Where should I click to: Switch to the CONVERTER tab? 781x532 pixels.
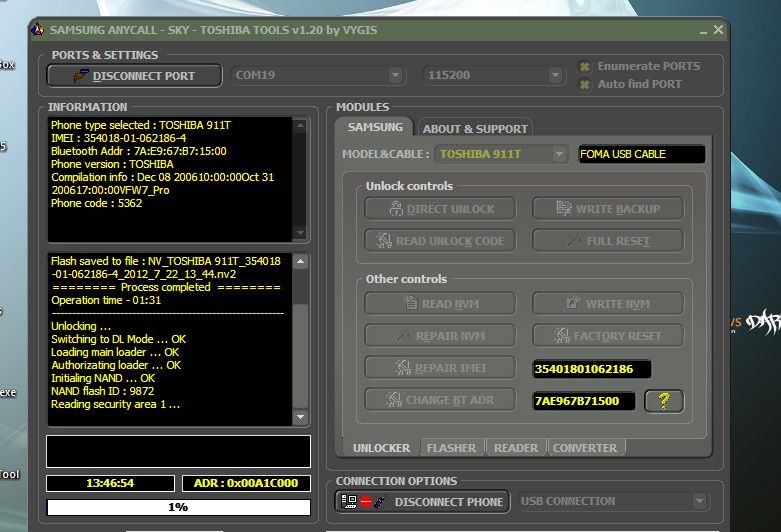tap(585, 448)
